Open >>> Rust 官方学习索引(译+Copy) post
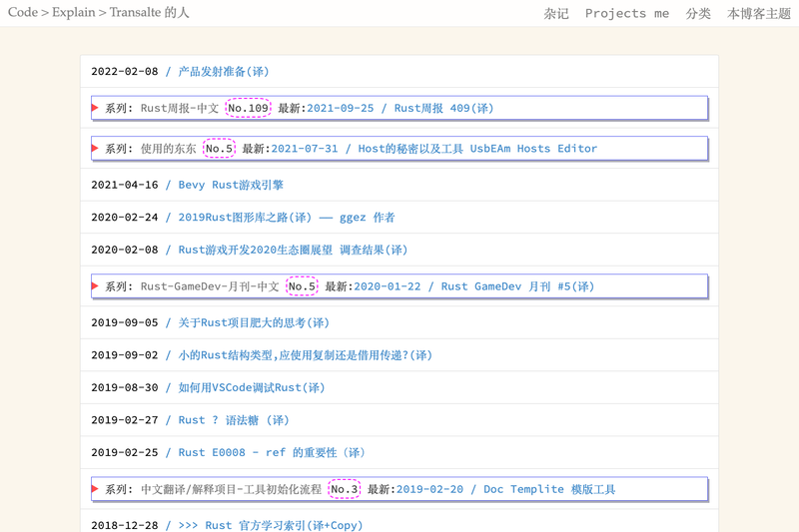The width and height of the screenshot is (799, 532). point(270,525)
